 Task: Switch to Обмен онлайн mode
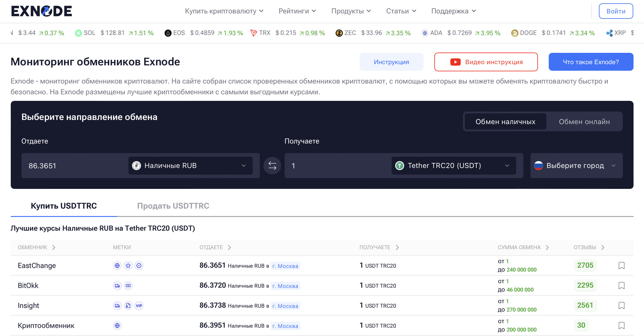(584, 122)
